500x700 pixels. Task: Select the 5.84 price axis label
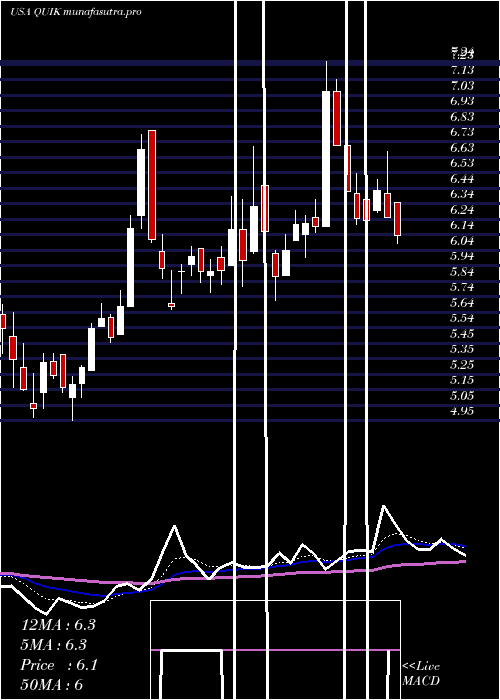462,271
